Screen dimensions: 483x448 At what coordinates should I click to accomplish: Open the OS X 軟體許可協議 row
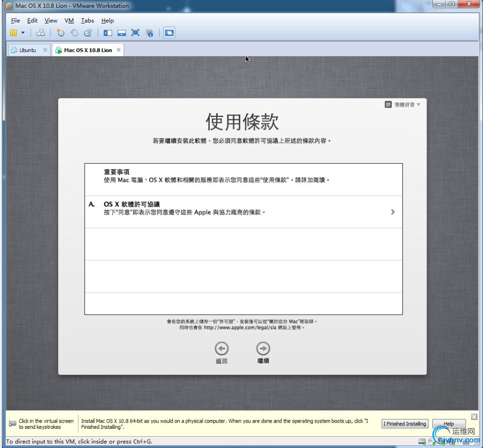[x=243, y=212]
